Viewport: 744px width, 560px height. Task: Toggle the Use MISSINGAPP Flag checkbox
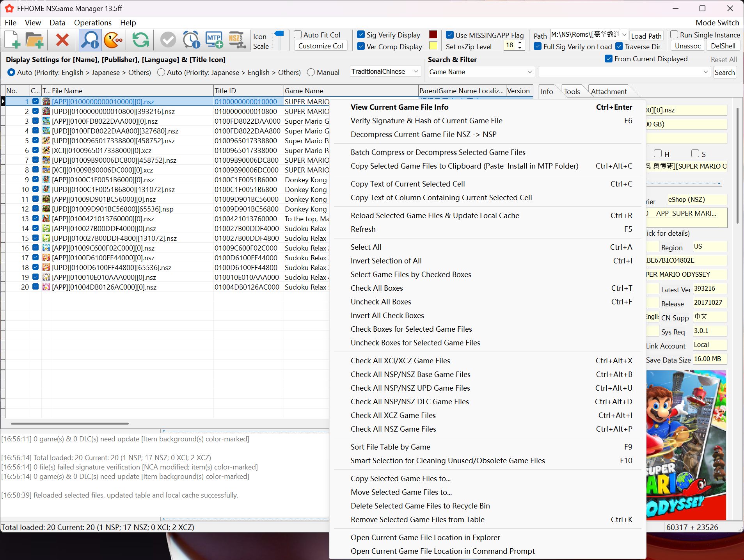pos(450,35)
